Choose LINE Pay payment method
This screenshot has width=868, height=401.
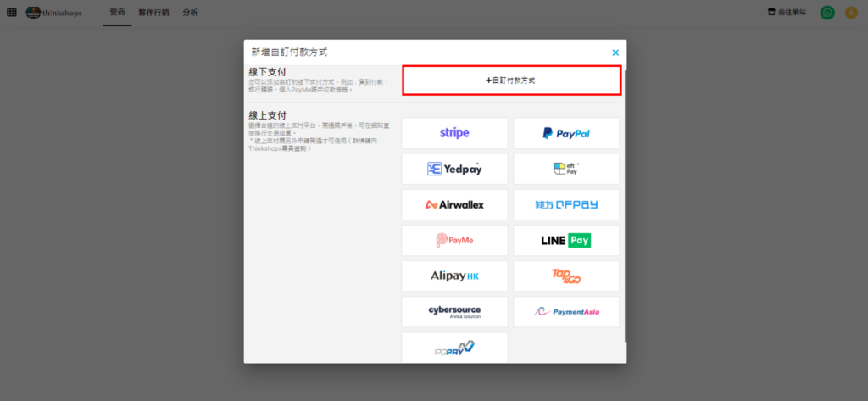pos(566,240)
